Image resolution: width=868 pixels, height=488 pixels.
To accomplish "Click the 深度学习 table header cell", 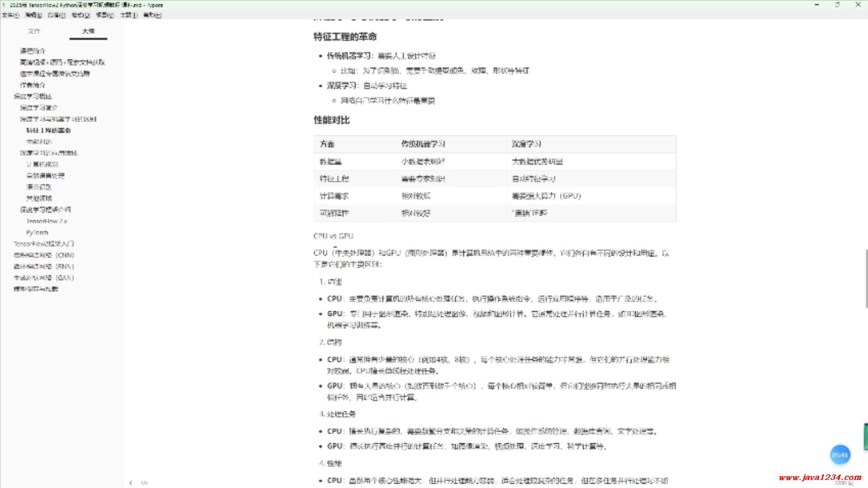I will coord(526,144).
